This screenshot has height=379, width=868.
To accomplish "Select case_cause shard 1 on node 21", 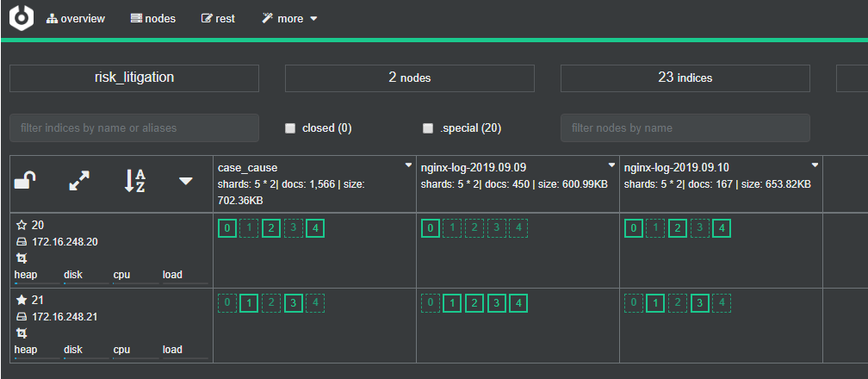I will (x=249, y=303).
